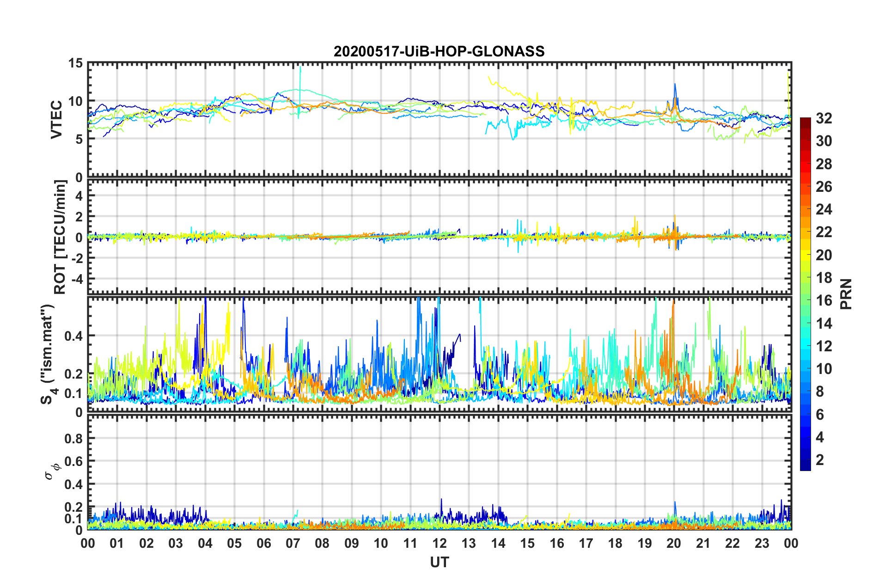
Task: Click x-axis tick label 09
Action: tap(352, 543)
